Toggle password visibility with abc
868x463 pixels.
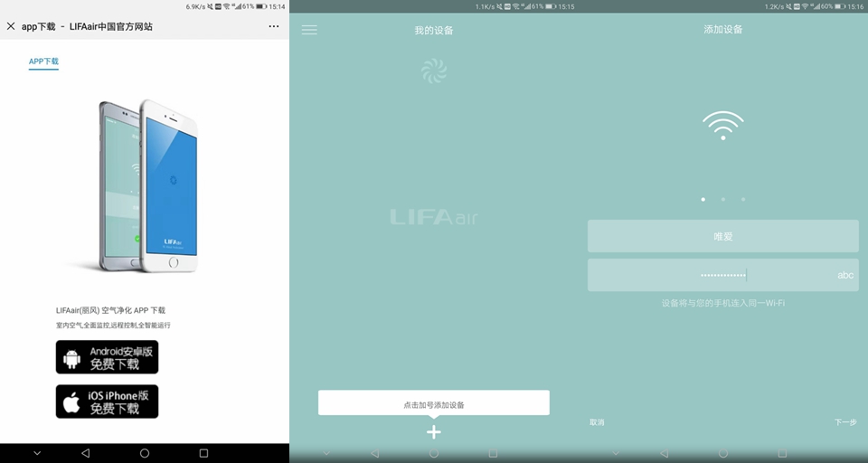pyautogui.click(x=845, y=275)
